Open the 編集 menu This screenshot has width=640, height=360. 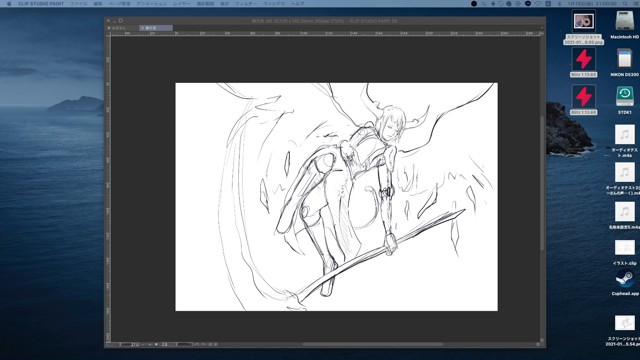(x=98, y=4)
